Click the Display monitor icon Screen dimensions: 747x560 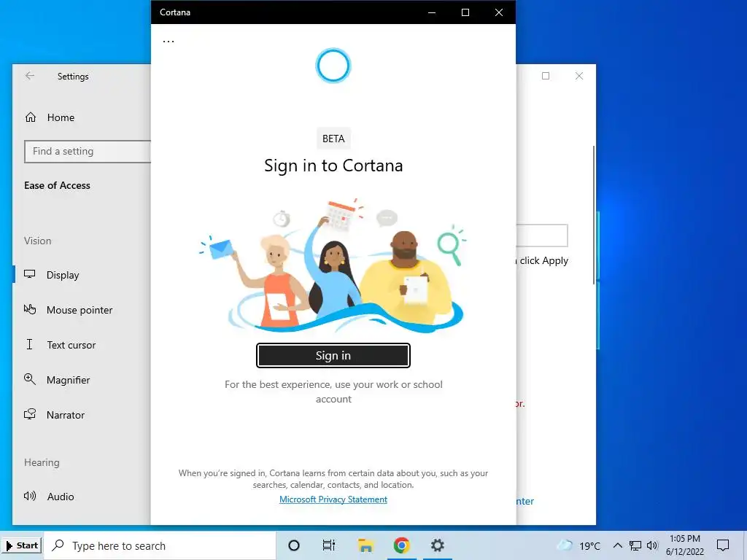click(29, 274)
